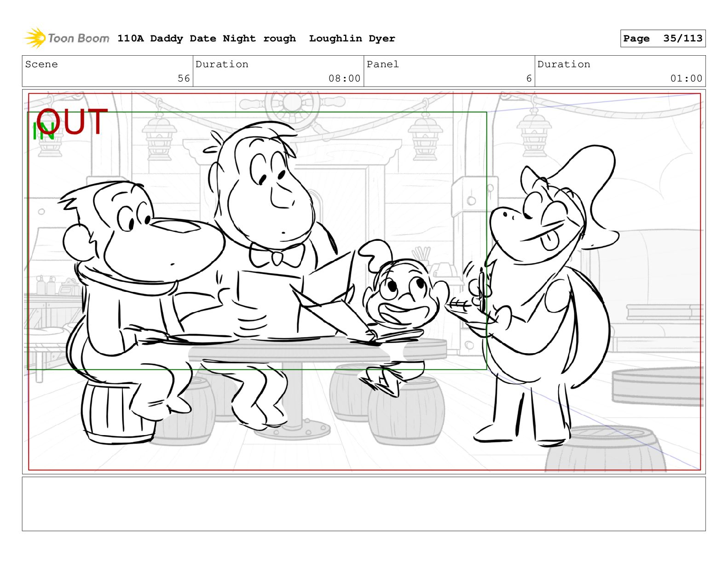Click the 'Page 35/113' box

(663, 39)
